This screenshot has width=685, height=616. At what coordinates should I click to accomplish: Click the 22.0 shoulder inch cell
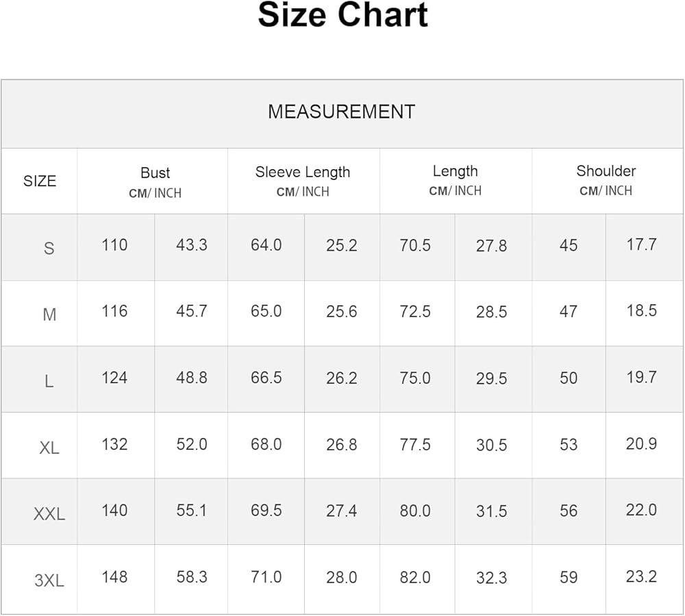pyautogui.click(x=641, y=510)
